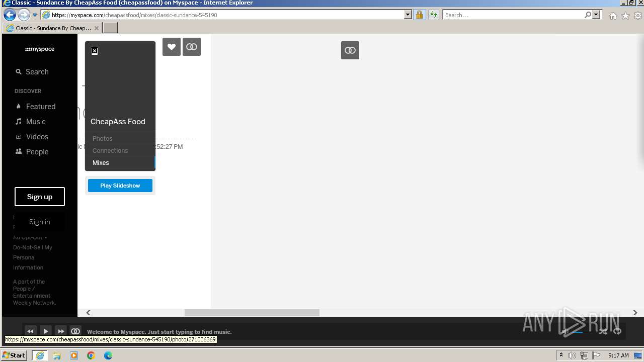Click the horizontal scrollbar left arrow
Image resolution: width=644 pixels, height=362 pixels.
[88, 313]
